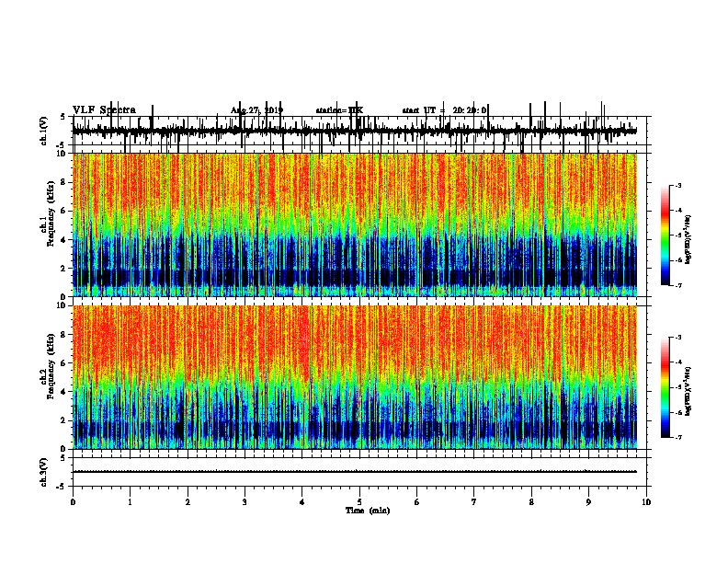
Task: Click the flat ch.3 voltage trace
Action: [355, 472]
